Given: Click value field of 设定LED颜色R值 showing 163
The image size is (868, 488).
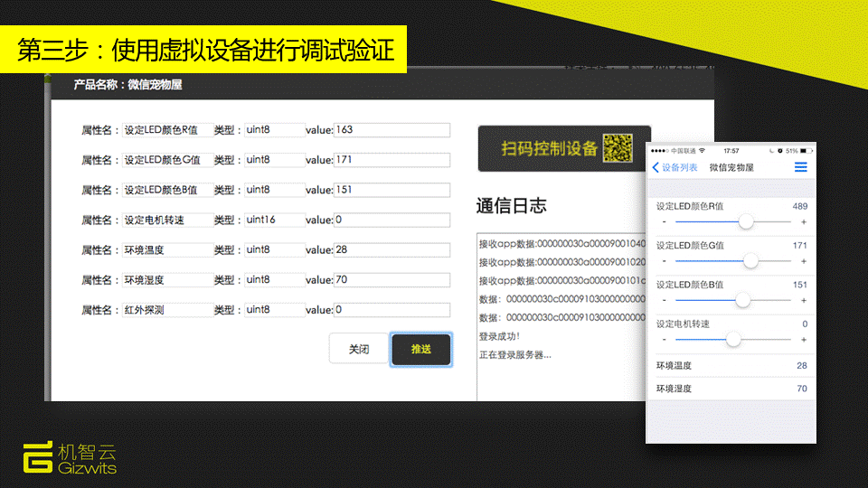Looking at the screenshot, I should [392, 130].
